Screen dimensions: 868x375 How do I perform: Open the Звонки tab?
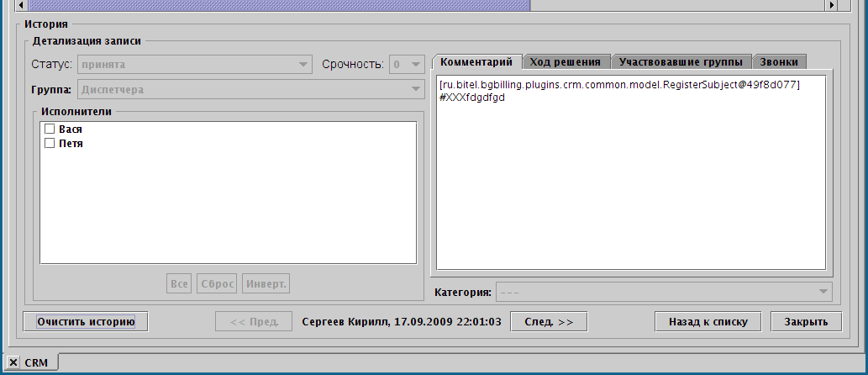pos(780,62)
